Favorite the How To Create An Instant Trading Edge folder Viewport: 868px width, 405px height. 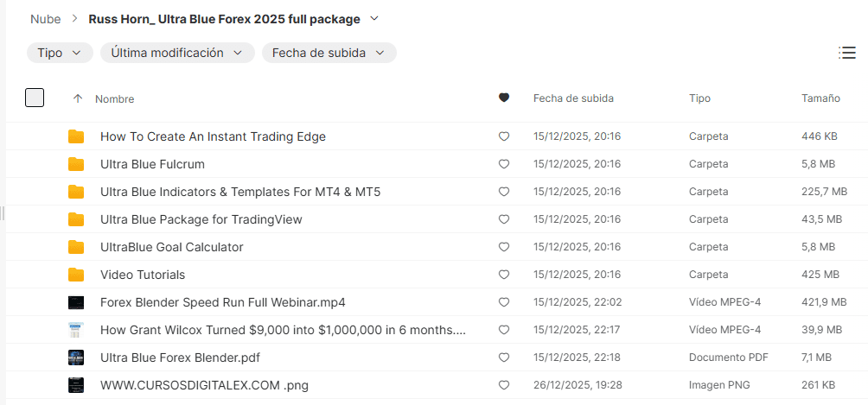[x=504, y=136]
